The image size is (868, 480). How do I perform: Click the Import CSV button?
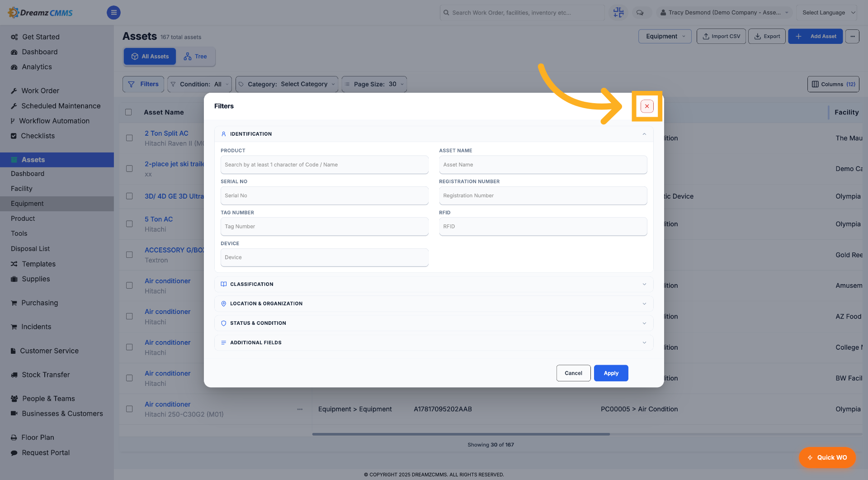click(721, 36)
